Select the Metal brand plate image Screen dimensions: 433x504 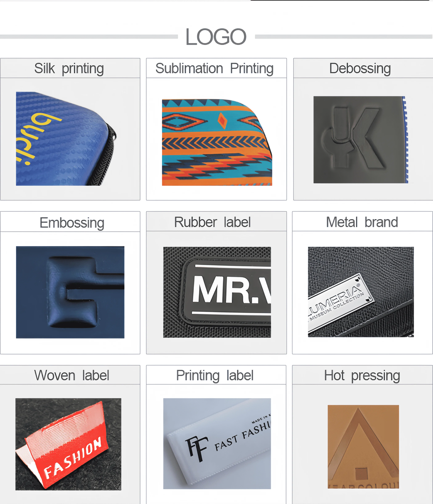(361, 292)
